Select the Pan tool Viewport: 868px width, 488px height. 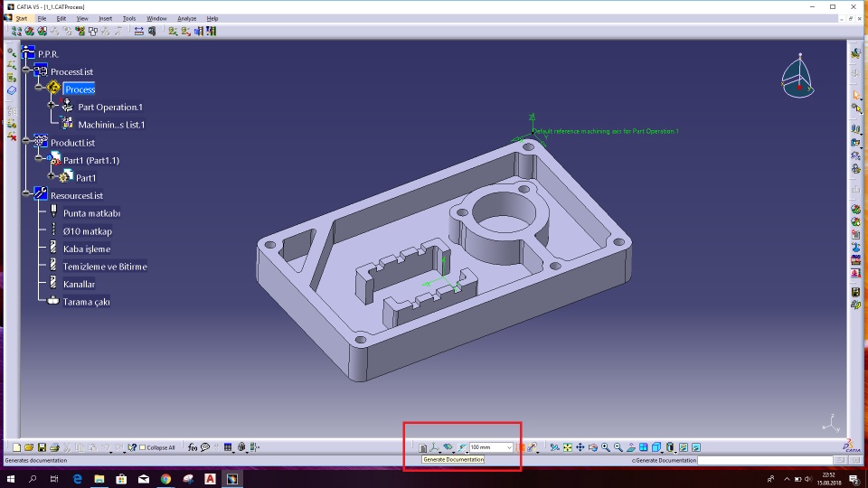580,447
